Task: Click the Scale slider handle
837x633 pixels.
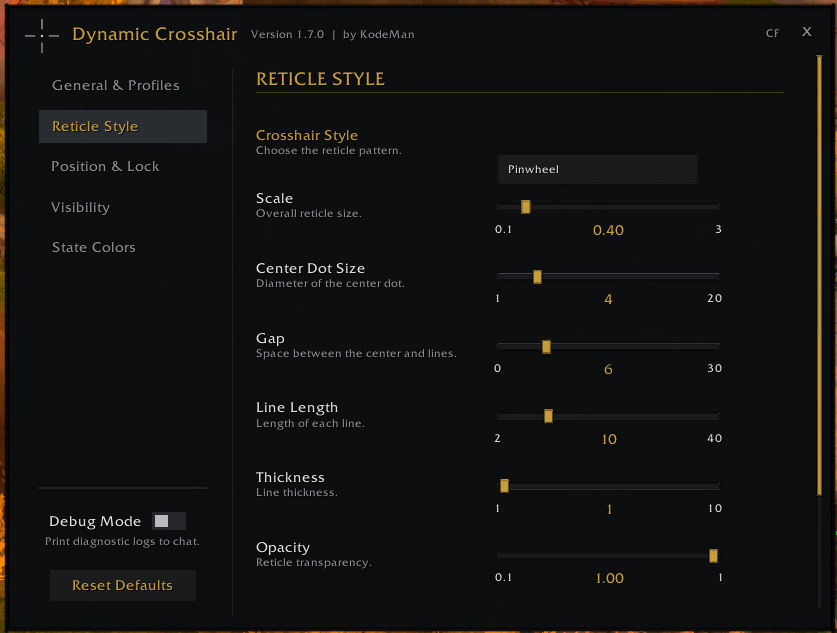Action: [x=526, y=207]
